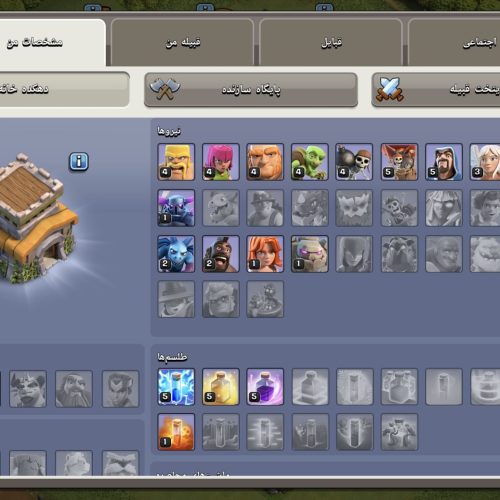Select the Barbarian troop icon
The width and height of the screenshot is (500, 500).
(176, 162)
